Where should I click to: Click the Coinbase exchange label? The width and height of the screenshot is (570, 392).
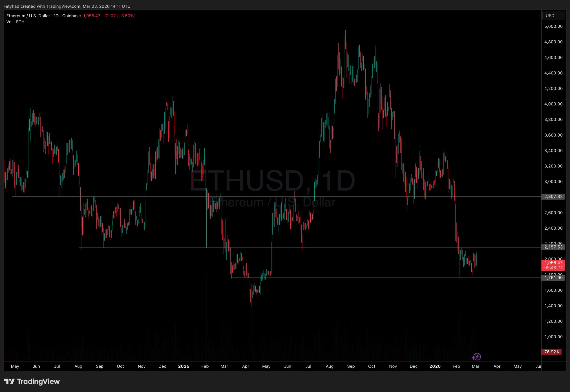[71, 16]
